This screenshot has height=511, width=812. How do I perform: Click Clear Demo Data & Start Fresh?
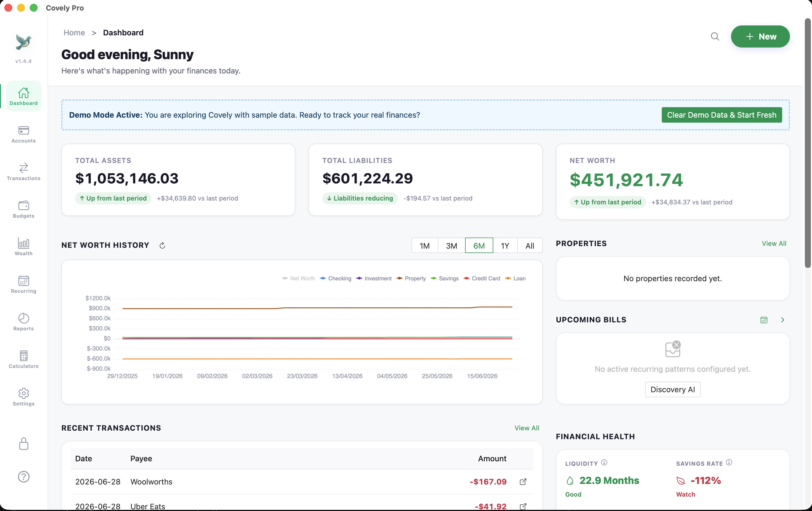(x=721, y=115)
